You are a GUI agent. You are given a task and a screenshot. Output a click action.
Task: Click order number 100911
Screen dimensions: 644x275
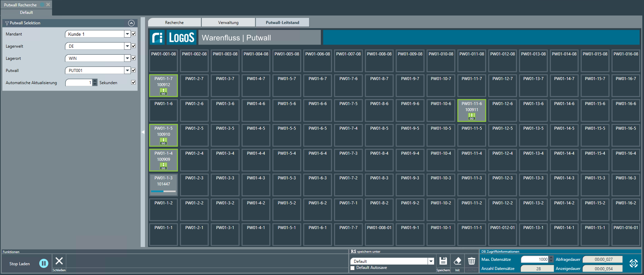472,110
